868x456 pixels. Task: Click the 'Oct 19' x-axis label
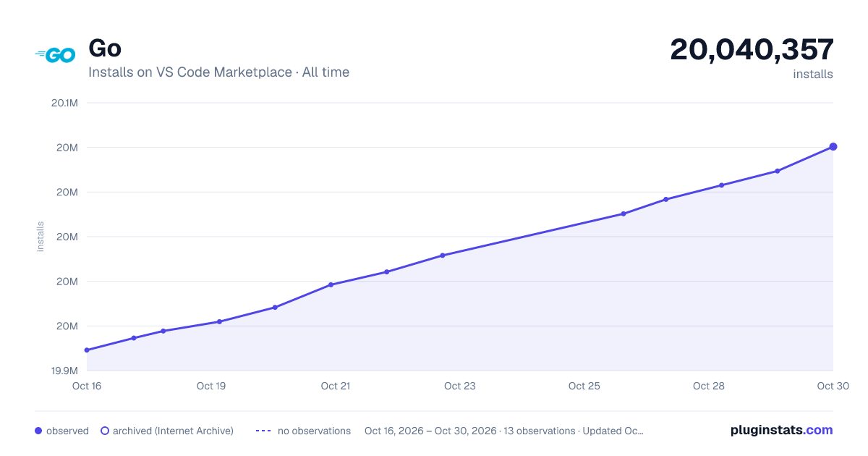coord(211,386)
